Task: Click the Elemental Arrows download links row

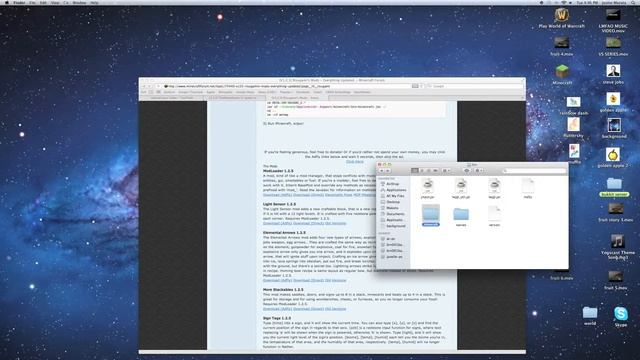Action: point(304,280)
